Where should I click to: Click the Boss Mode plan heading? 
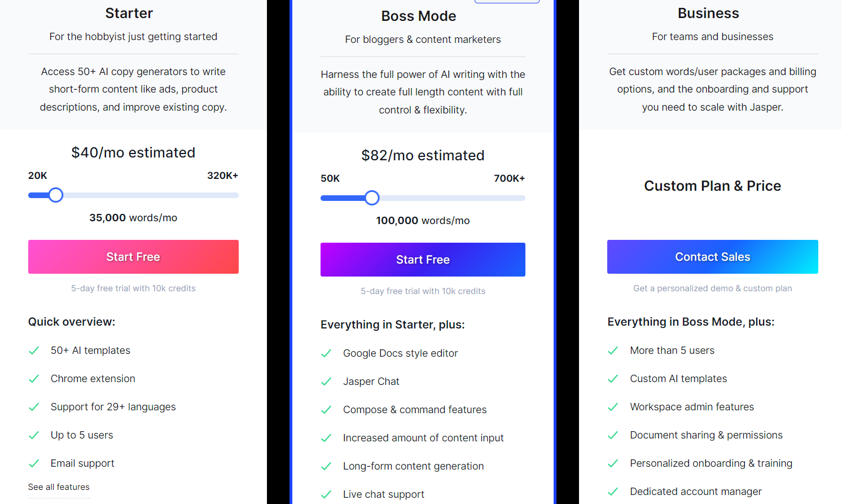pos(419,16)
